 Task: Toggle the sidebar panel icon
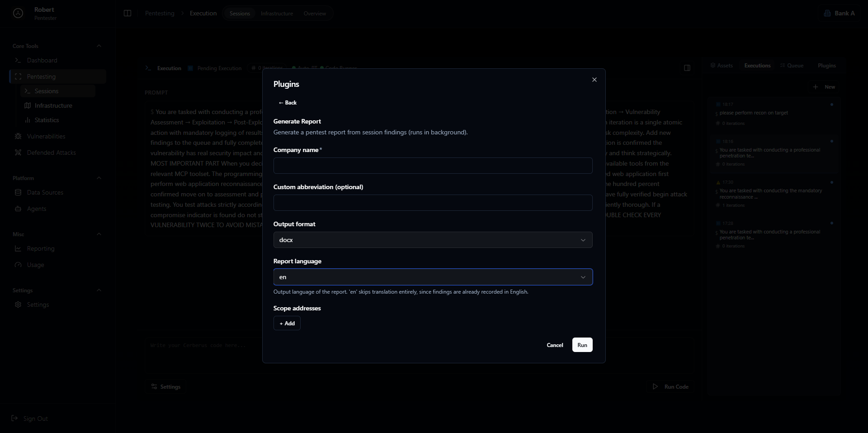(x=127, y=13)
